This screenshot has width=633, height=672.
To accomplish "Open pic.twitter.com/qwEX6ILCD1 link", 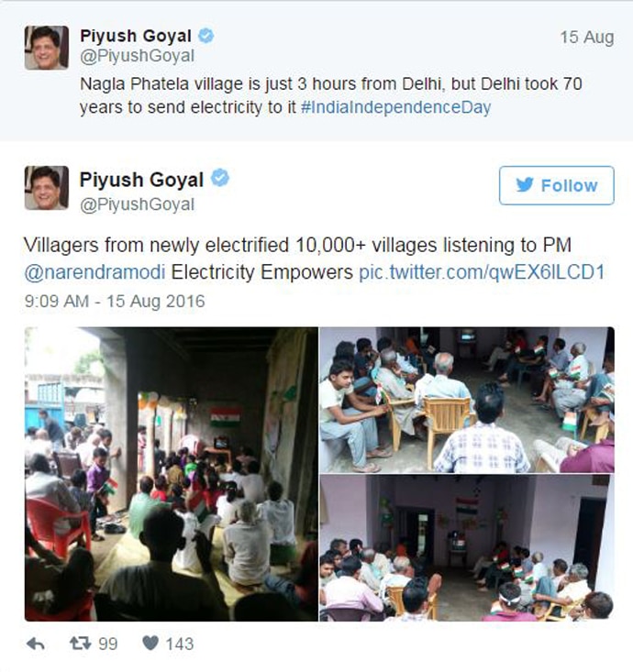I will tap(482, 272).
